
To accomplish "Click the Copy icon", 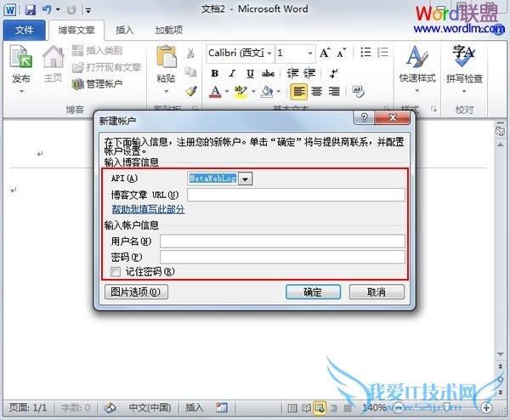I will coord(190,71).
